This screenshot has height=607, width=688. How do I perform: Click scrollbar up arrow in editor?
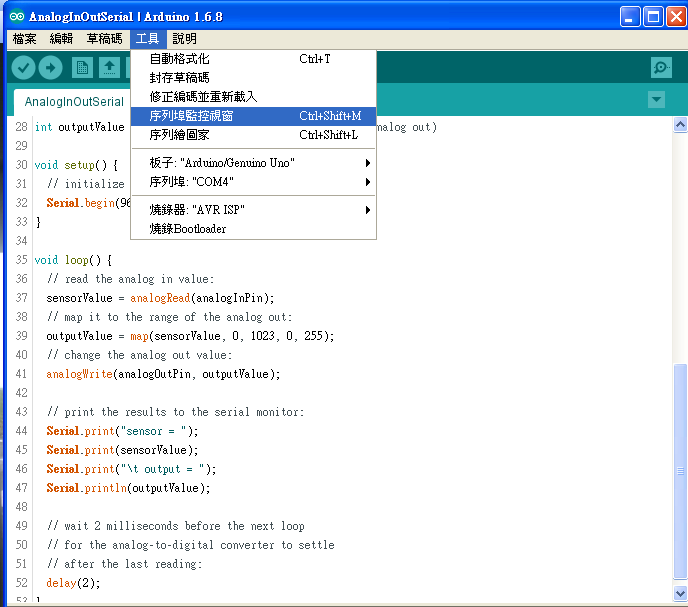pyautogui.click(x=680, y=125)
